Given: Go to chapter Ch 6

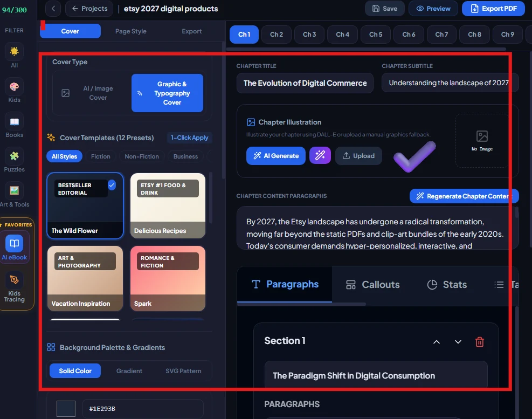Looking at the screenshot, I should pyautogui.click(x=409, y=35).
